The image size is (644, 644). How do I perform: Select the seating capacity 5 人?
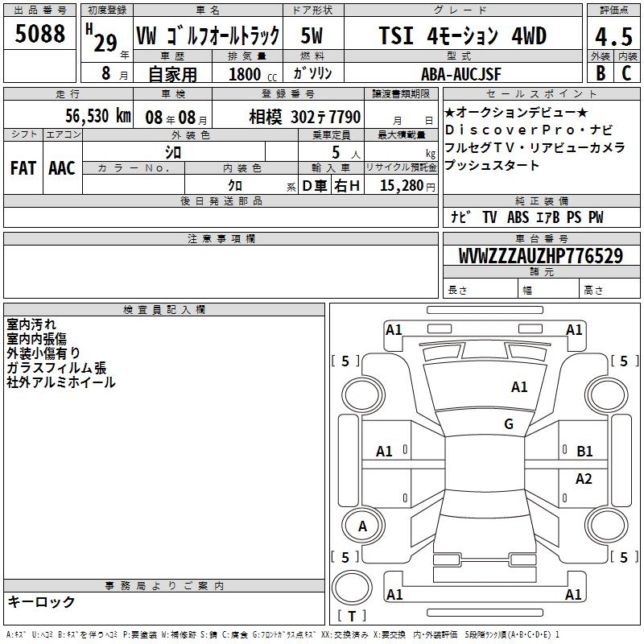346,153
